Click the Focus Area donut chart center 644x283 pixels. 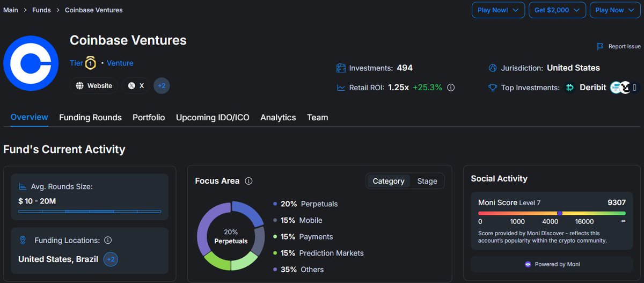click(x=231, y=236)
